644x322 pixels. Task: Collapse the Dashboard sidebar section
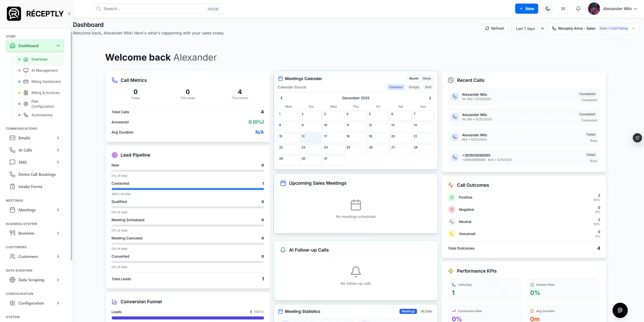point(35,46)
